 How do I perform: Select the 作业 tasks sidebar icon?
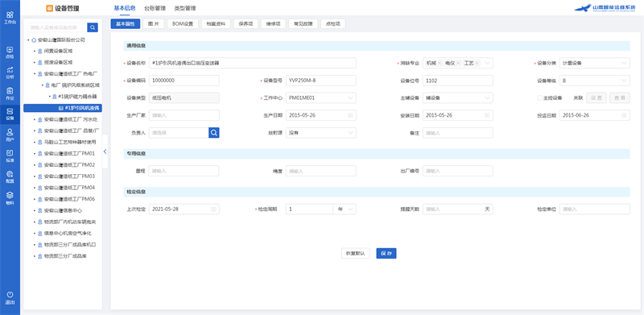click(x=10, y=93)
